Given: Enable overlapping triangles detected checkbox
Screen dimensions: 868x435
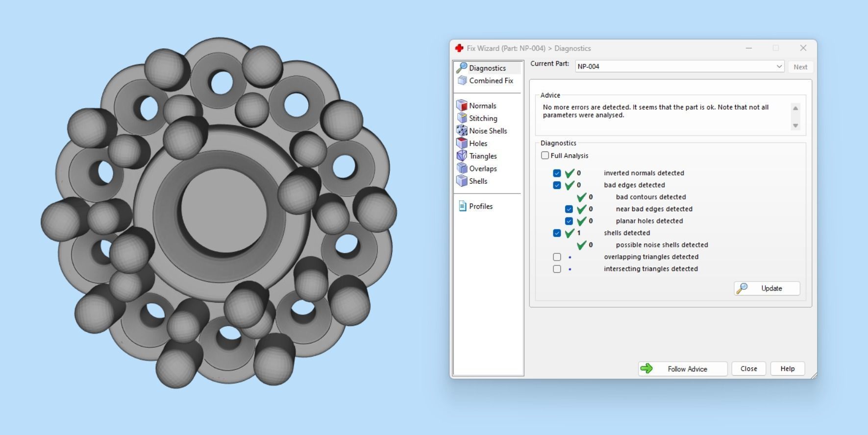Looking at the screenshot, I should (557, 257).
